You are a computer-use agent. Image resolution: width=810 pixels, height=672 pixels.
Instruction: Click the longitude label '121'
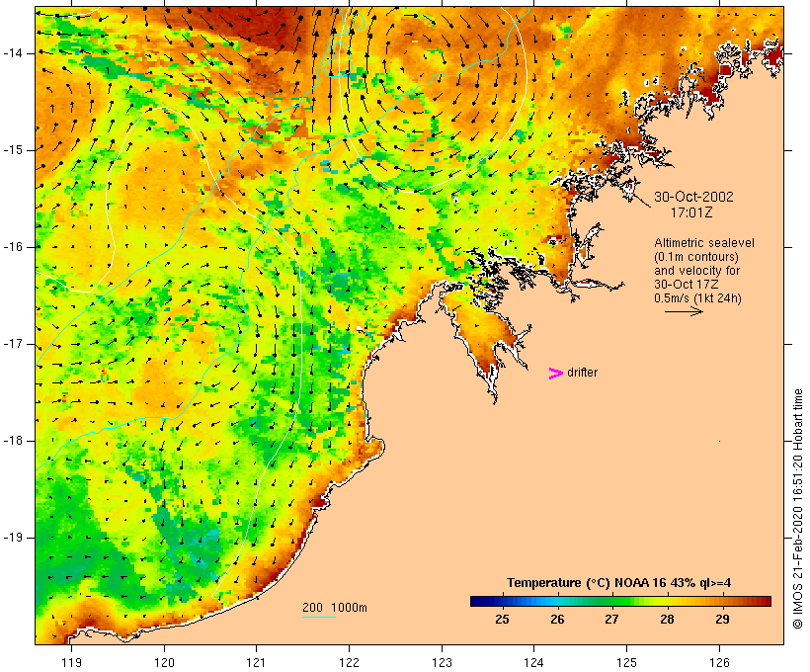pyautogui.click(x=256, y=662)
